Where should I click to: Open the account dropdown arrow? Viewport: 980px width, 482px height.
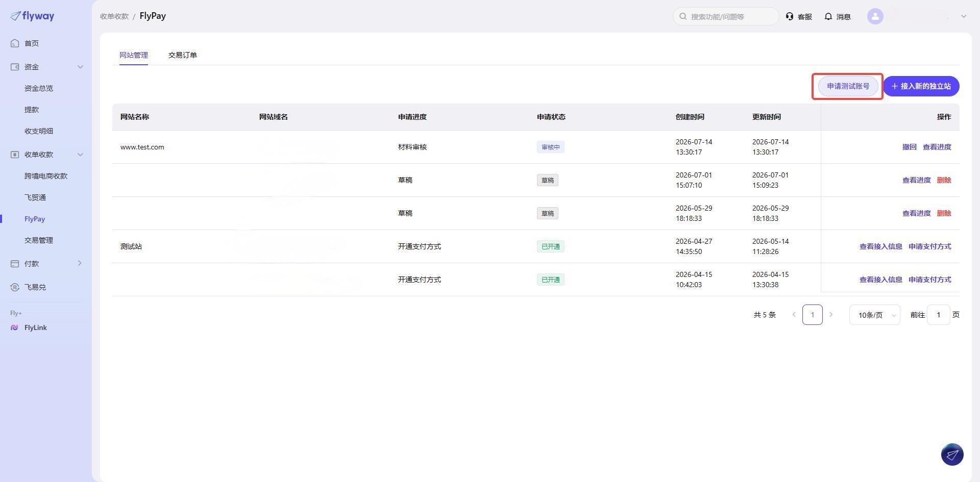[964, 16]
